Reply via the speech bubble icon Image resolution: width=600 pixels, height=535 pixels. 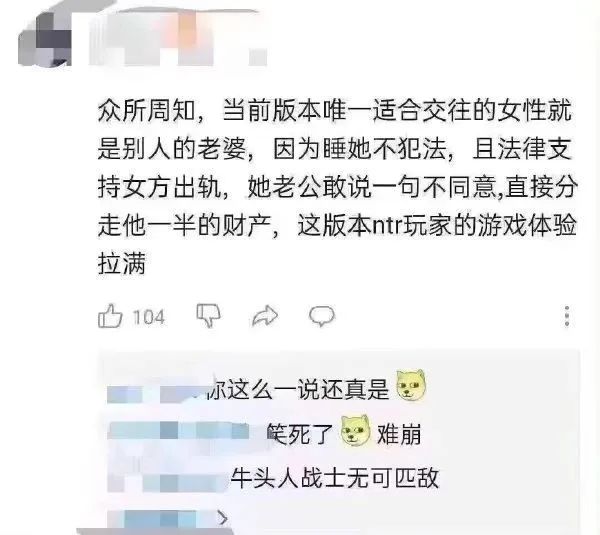(322, 316)
